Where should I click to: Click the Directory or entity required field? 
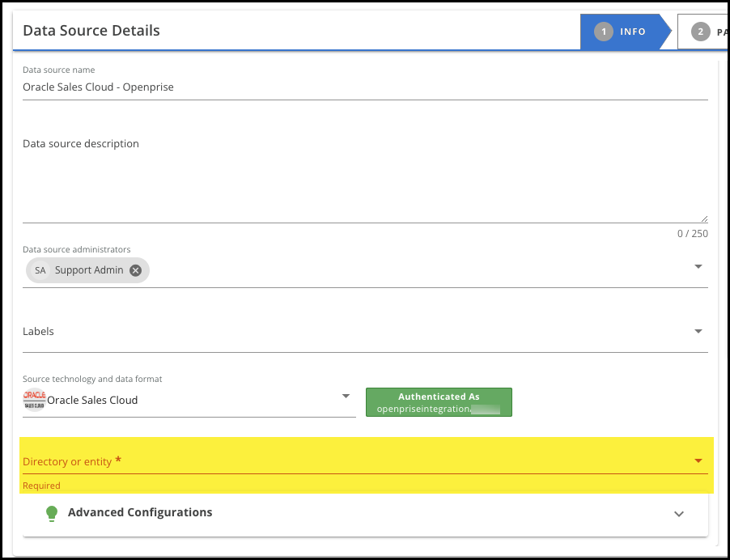pos(348,461)
